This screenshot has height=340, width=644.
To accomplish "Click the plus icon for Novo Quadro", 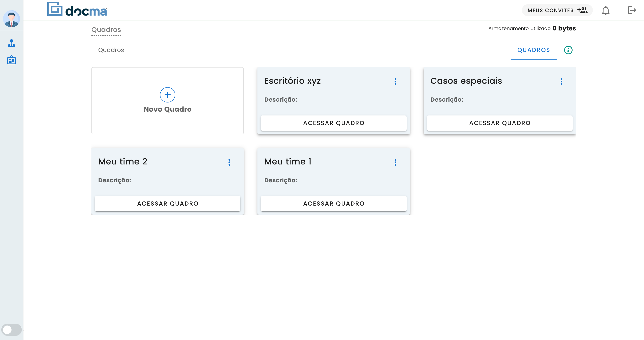I will (167, 95).
